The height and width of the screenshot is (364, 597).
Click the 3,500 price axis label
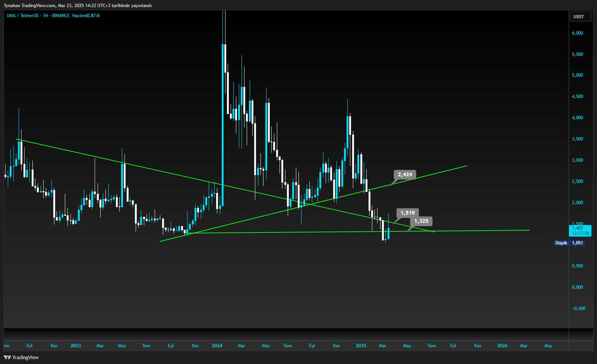(577, 139)
